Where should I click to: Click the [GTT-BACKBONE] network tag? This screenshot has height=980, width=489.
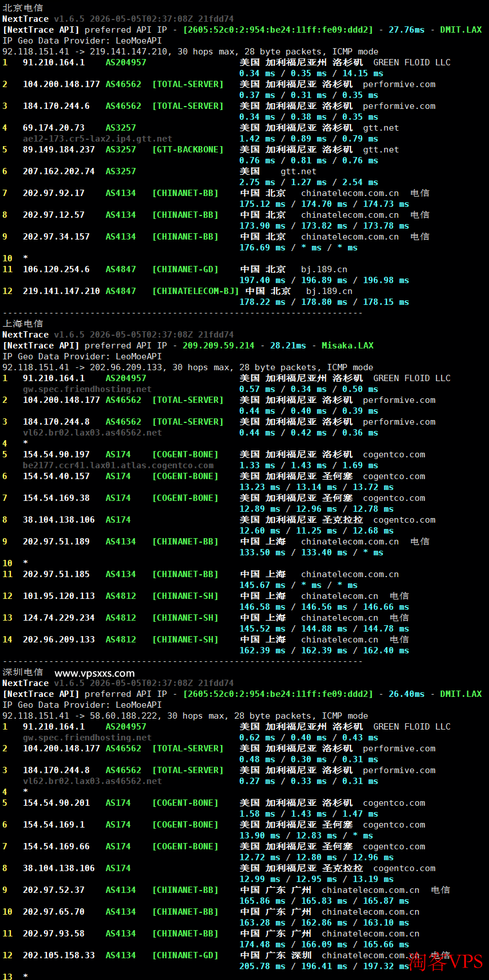click(x=188, y=150)
